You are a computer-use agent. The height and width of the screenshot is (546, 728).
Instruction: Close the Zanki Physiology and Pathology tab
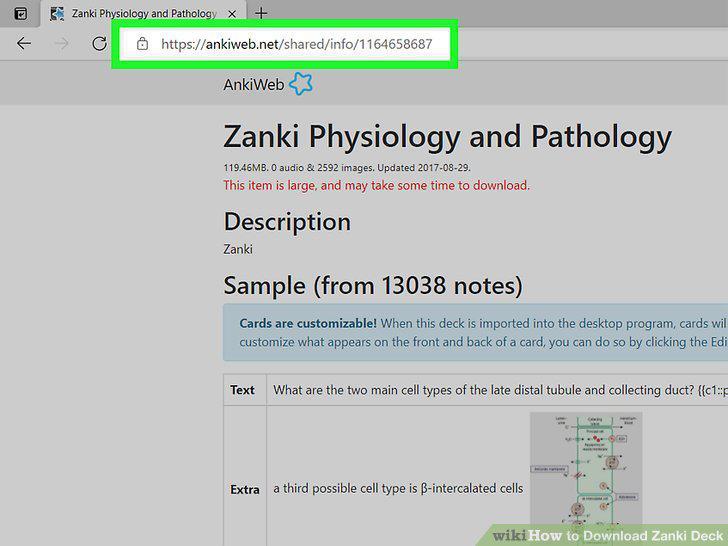(x=232, y=14)
